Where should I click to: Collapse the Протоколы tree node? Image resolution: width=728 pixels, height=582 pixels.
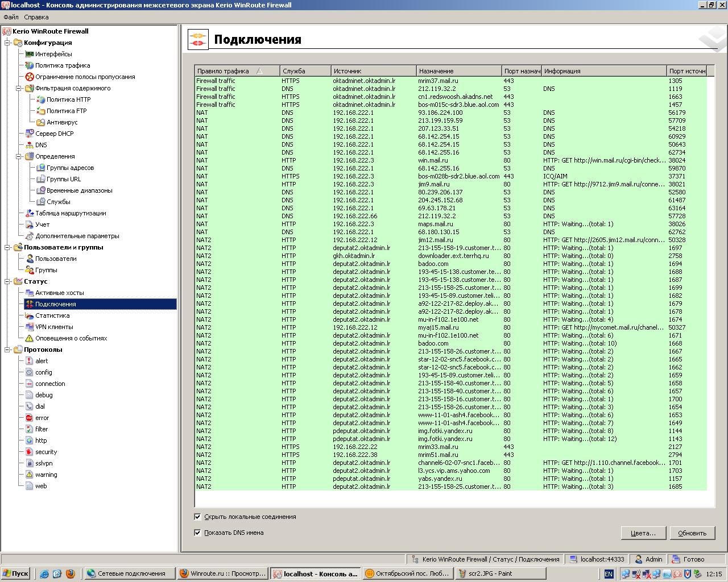point(8,350)
